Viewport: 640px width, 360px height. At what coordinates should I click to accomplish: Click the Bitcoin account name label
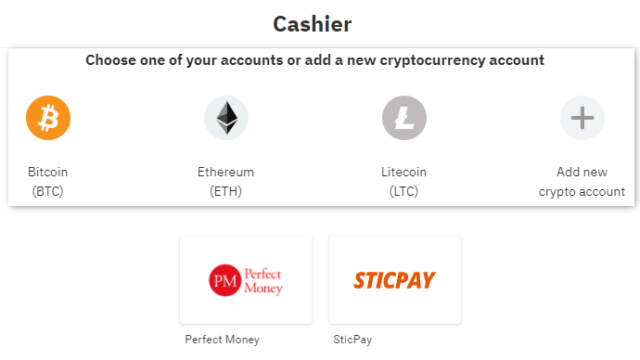(48, 172)
